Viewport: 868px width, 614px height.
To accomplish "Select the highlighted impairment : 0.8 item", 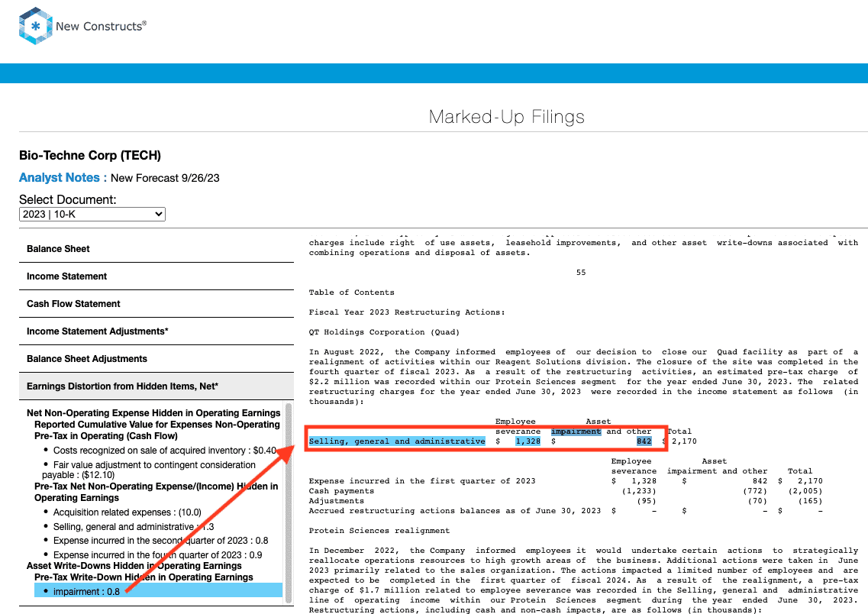I will click(x=158, y=591).
